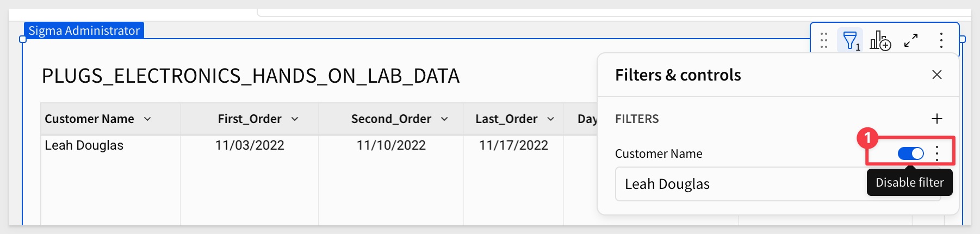Open table's three-dot more options menu

[x=941, y=40]
